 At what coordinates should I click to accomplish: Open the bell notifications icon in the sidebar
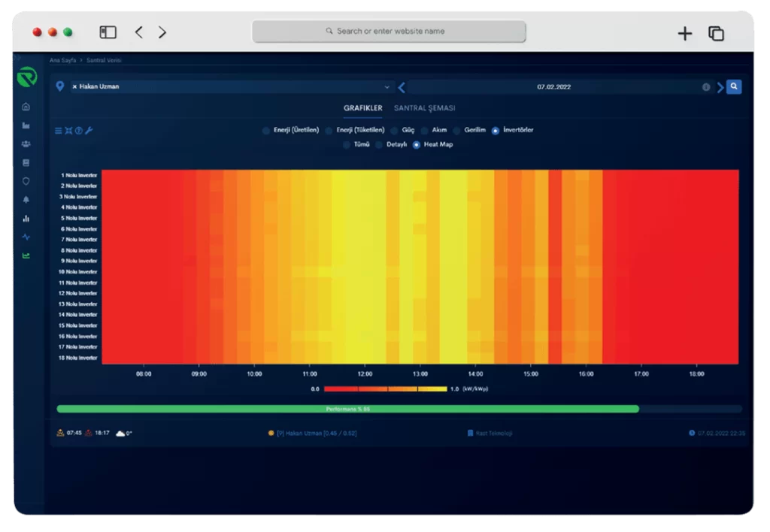26,200
